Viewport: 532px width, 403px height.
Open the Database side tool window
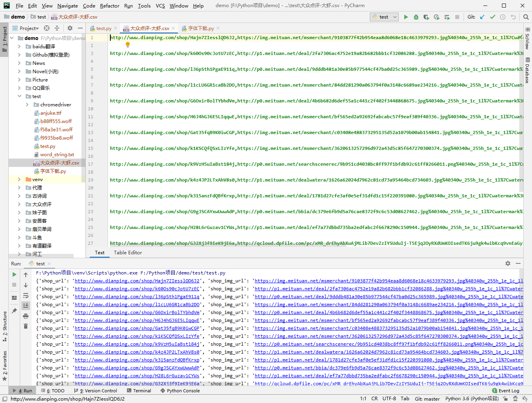coord(527,71)
